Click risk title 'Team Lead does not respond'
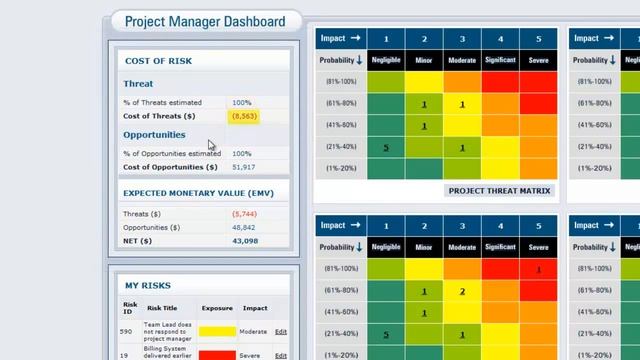 (x=167, y=331)
